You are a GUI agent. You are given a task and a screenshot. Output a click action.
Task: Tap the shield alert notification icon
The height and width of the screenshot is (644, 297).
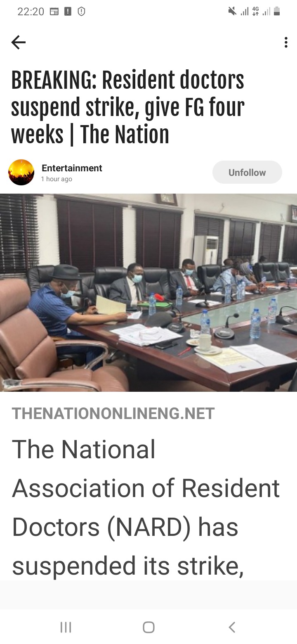[x=82, y=12]
